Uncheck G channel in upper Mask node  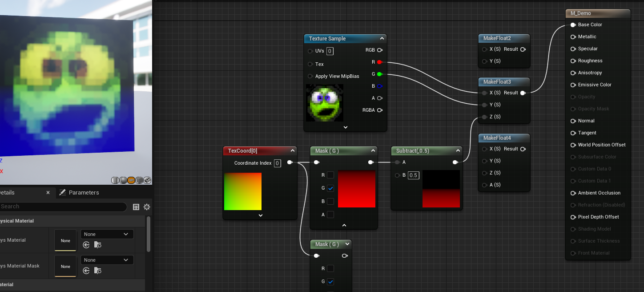click(x=330, y=188)
